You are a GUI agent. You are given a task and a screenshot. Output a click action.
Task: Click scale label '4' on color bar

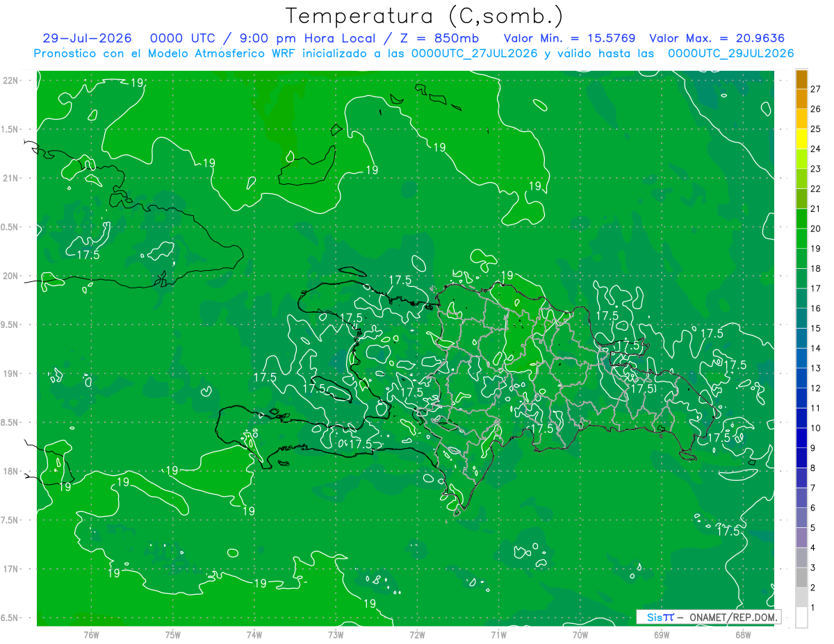[x=813, y=548]
